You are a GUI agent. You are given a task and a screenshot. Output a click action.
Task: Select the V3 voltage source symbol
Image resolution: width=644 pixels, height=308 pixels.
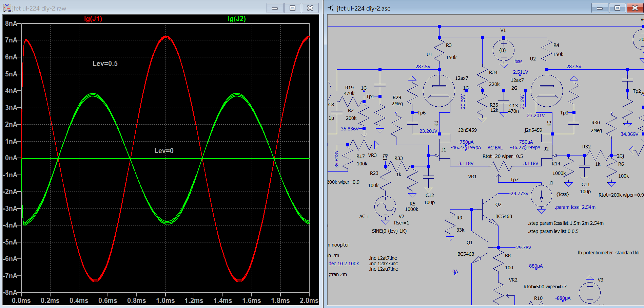pyautogui.click(x=590, y=292)
